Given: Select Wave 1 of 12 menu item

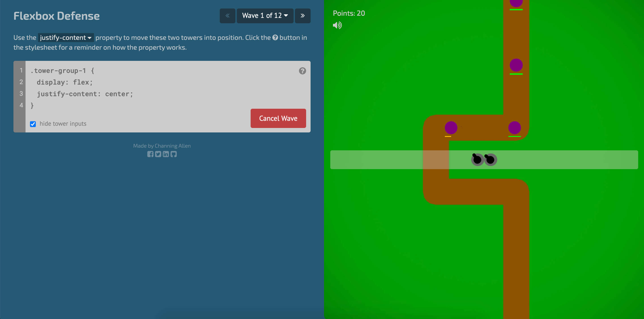Looking at the screenshot, I should [264, 15].
